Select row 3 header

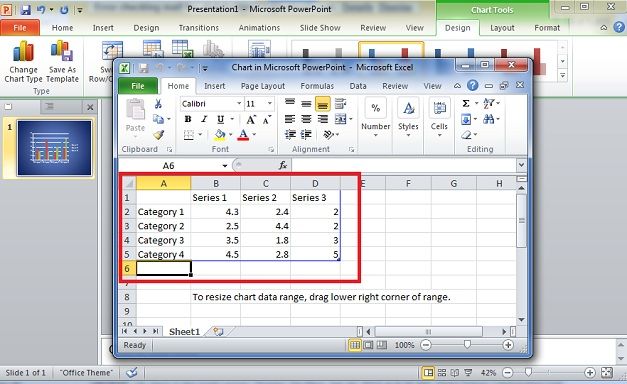[127, 226]
